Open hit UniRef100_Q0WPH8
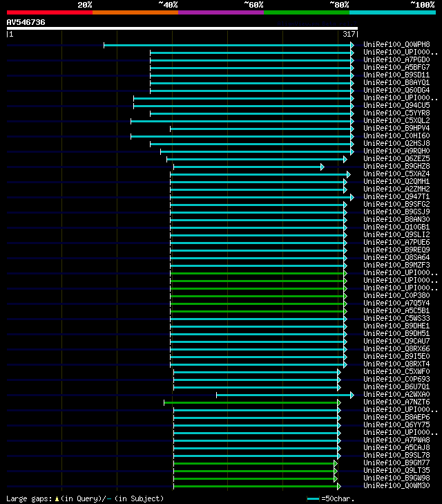Screen dimensions: 442x504 click(396, 44)
